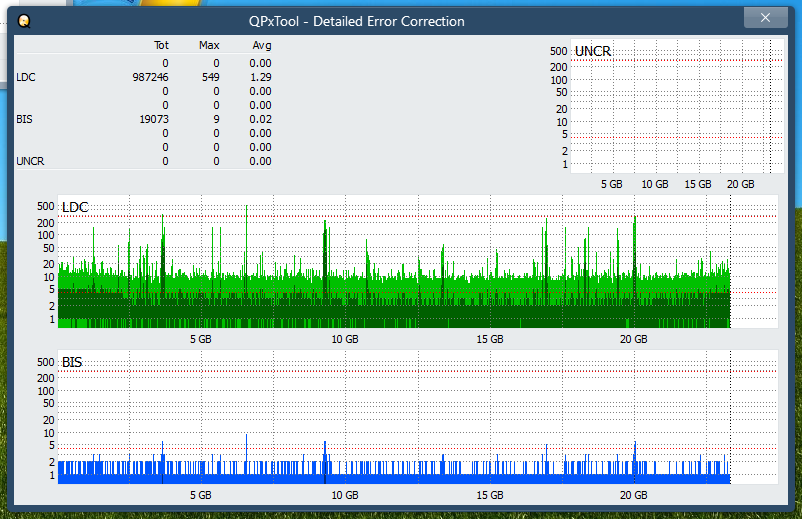The height and width of the screenshot is (519, 802).
Task: Click the 'Tot' column header
Action: coord(161,46)
